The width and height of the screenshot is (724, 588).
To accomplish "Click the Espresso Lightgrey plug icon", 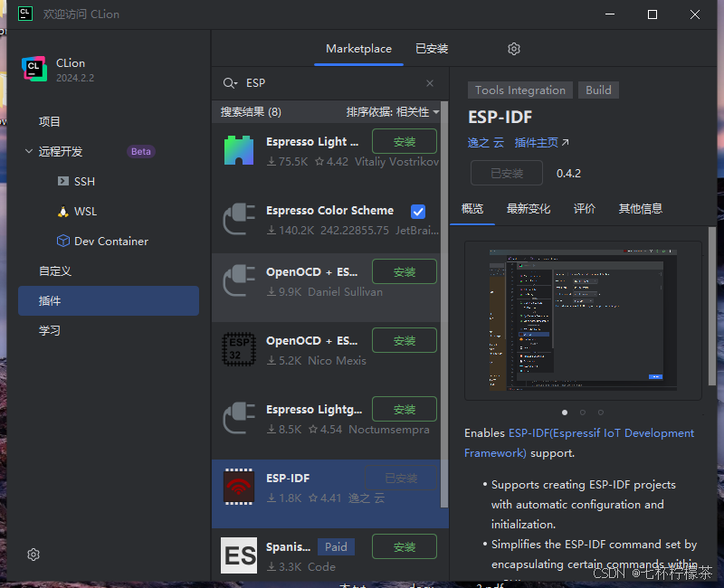I will click(x=239, y=418).
